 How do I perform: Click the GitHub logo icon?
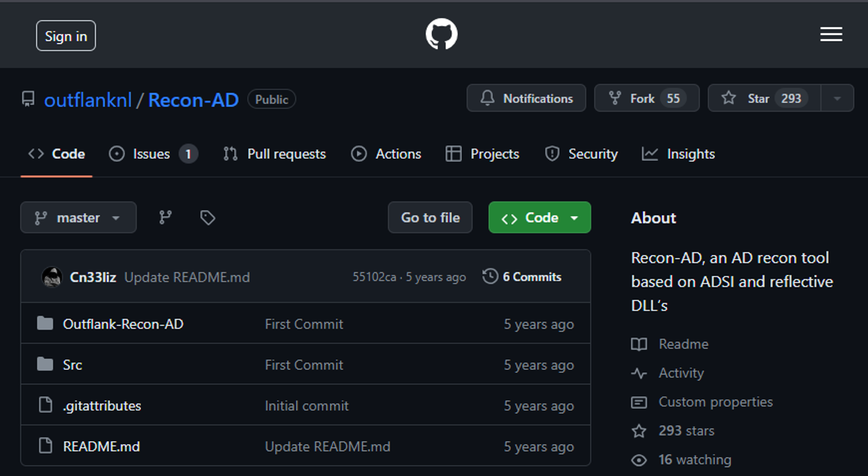pos(441,34)
